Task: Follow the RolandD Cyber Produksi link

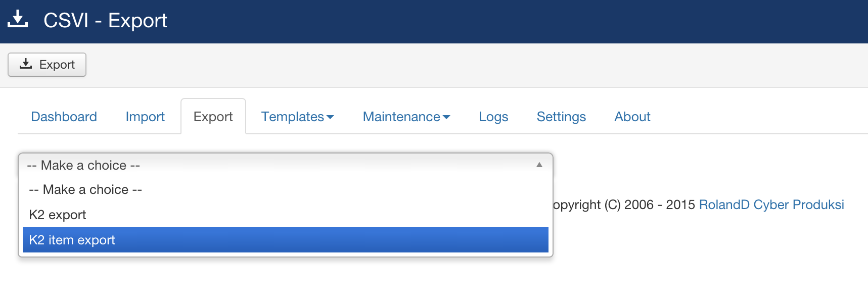Action: (771, 204)
